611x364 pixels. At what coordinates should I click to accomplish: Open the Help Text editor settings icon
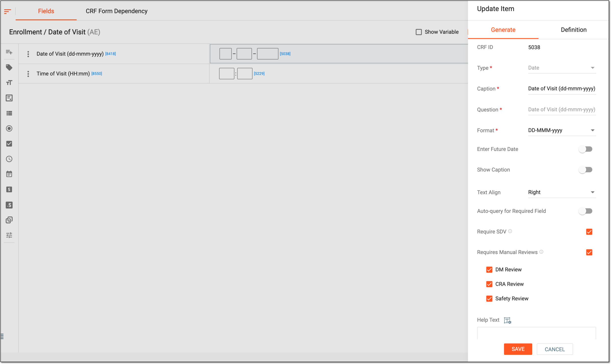click(x=507, y=320)
